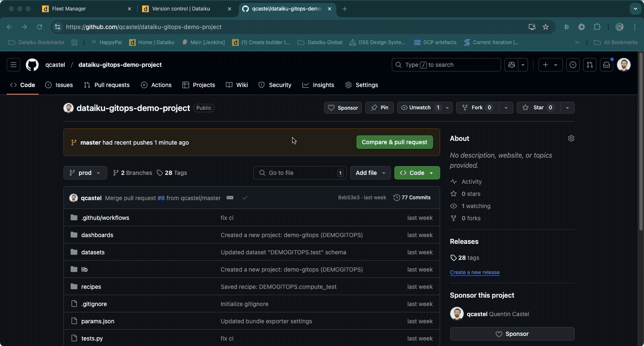Click the Sponsor heart button near repo title
The image size is (644, 346).
(x=343, y=108)
